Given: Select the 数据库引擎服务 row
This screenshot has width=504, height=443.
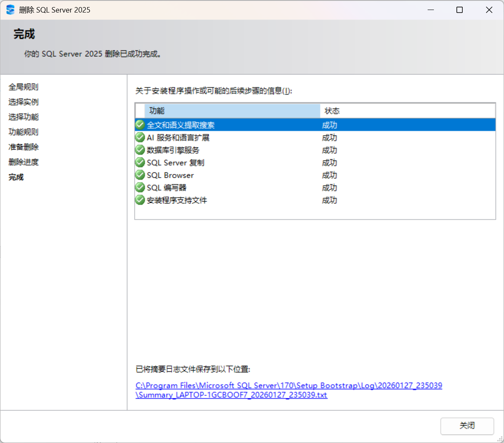Looking at the screenshot, I should [x=315, y=150].
